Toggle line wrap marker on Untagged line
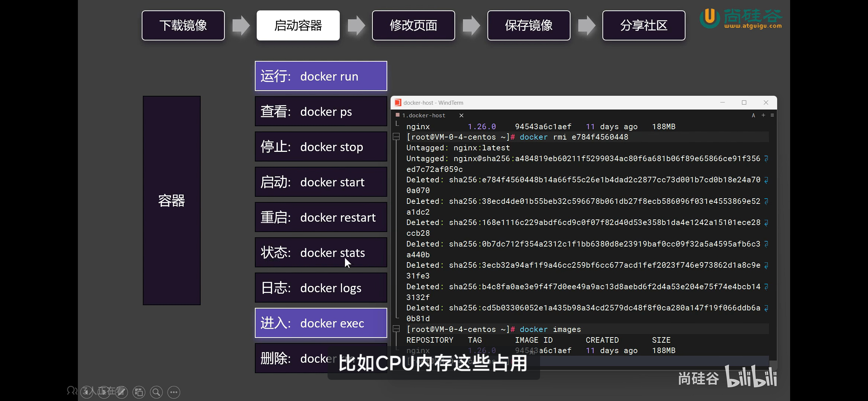The height and width of the screenshot is (401, 868). point(766,159)
